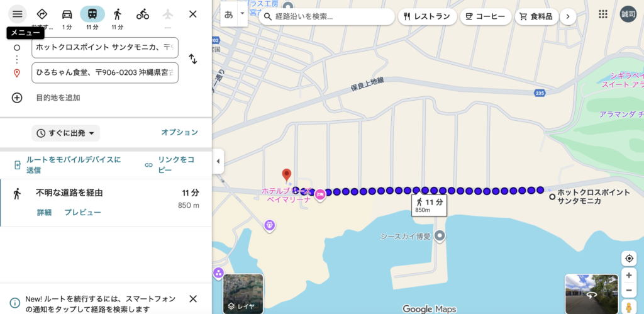
Task: Zoom in the map with plus button
Action: (x=628, y=276)
